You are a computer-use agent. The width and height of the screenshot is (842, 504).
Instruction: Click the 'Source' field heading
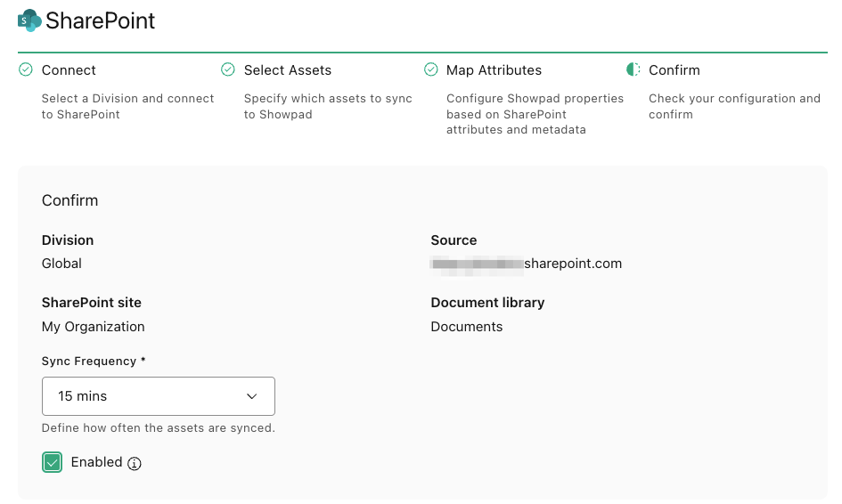point(454,240)
